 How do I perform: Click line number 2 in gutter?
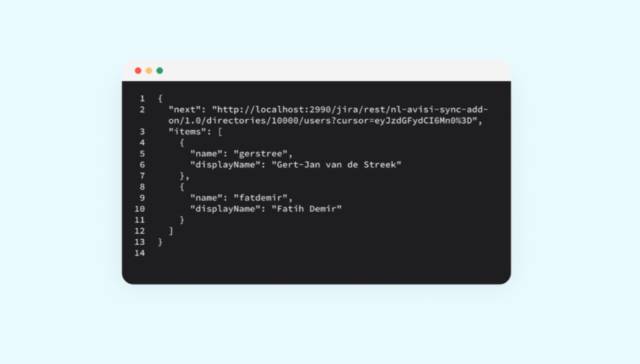tap(142, 110)
